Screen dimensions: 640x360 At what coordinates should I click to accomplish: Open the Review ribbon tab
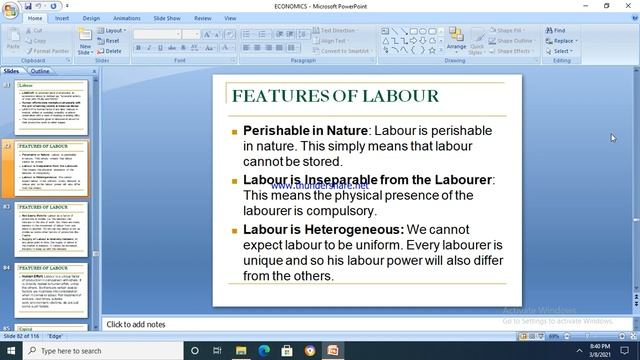tap(202, 18)
